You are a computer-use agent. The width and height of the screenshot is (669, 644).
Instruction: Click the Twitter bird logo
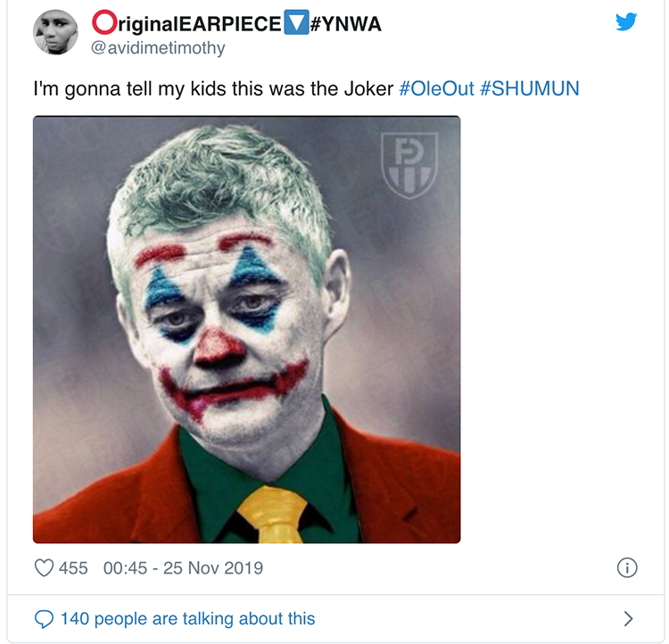pos(626,22)
